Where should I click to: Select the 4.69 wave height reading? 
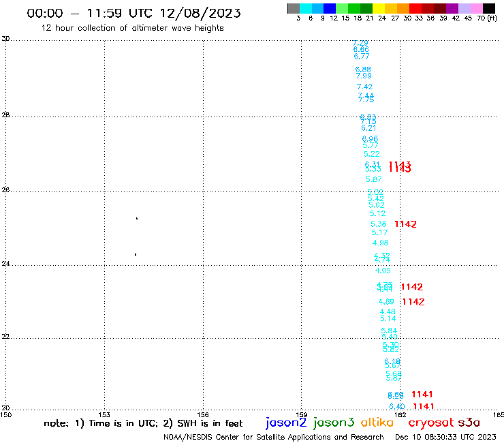point(386,302)
